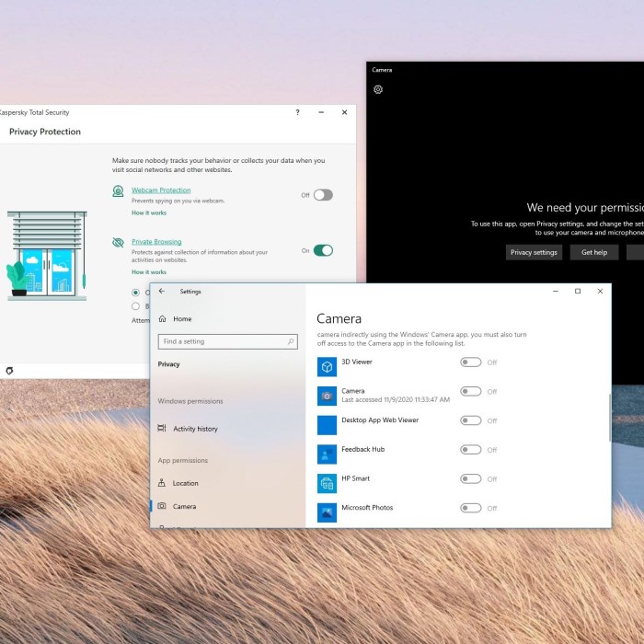Viewport: 644px width, 644px height.
Task: Enable camera access for 3D Viewer
Action: pyautogui.click(x=470, y=362)
